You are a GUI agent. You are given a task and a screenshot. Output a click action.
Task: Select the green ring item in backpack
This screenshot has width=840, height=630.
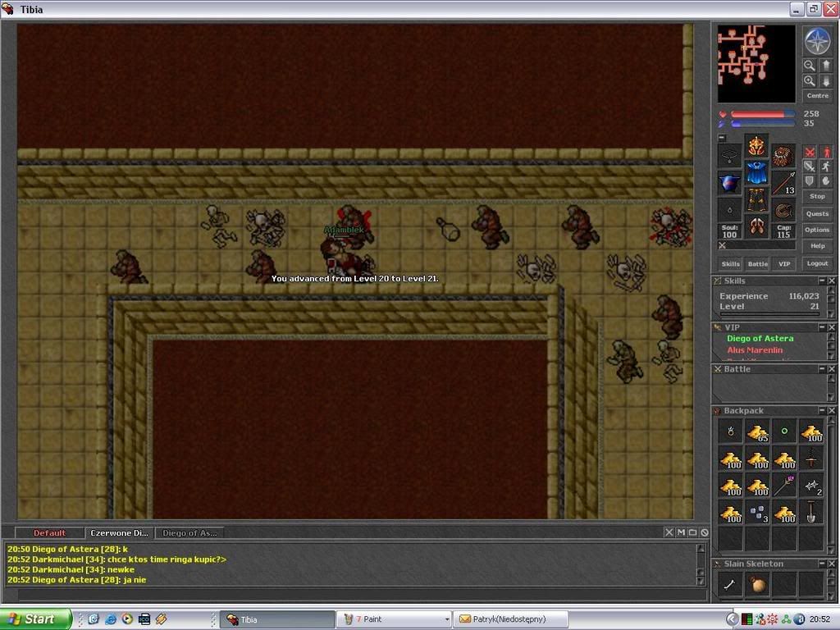(x=784, y=431)
